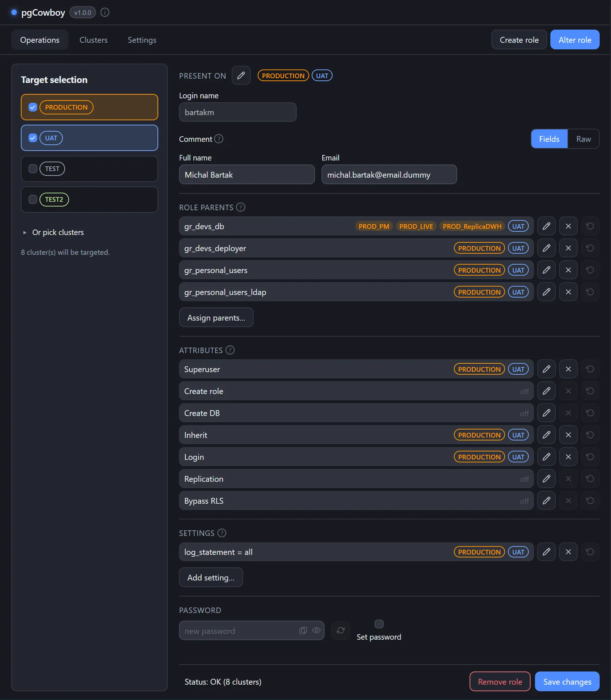Check the TEST2 target checkbox
Screen dimensions: 611x700
pyautogui.click(x=33, y=200)
